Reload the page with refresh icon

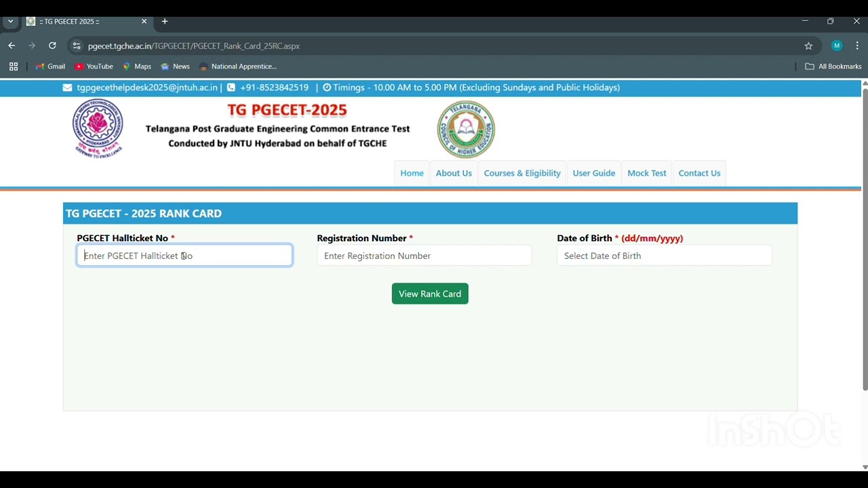point(52,45)
